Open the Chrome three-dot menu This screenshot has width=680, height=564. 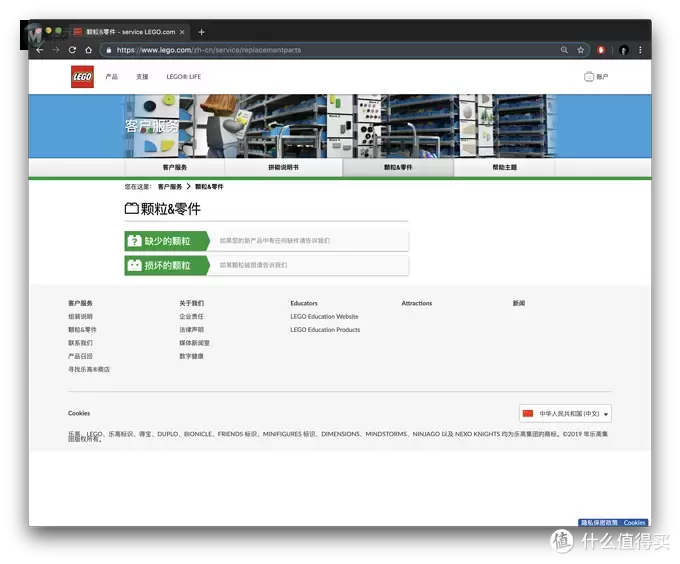click(x=640, y=50)
